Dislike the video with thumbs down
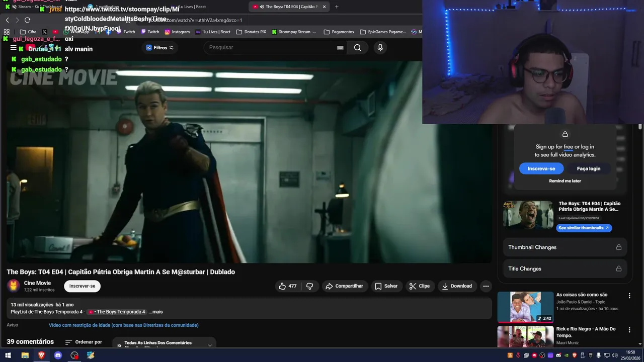This screenshot has width=644, height=362. pyautogui.click(x=310, y=286)
